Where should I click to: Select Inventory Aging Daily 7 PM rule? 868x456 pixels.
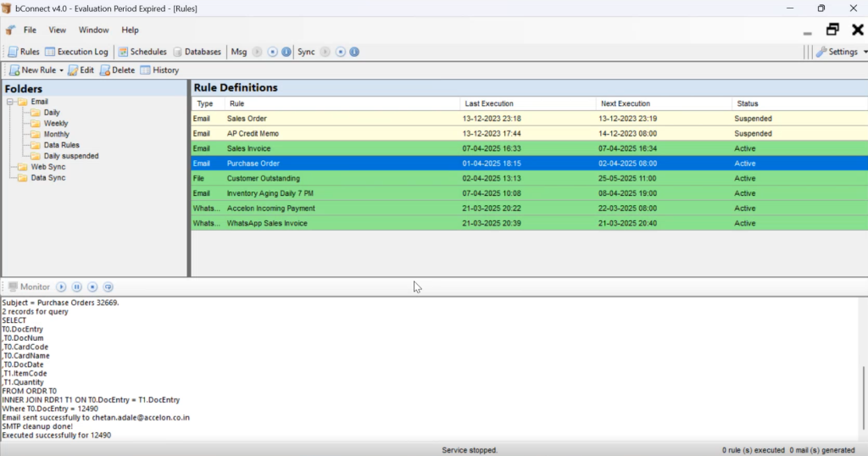tap(530, 193)
